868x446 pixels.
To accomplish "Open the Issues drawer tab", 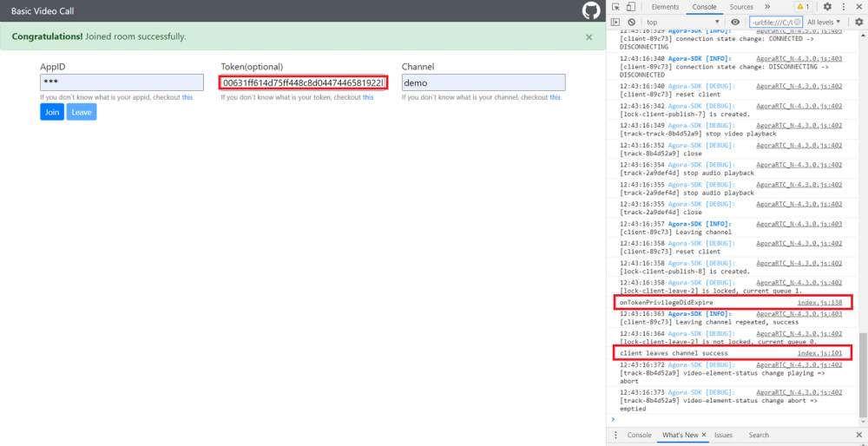I will (x=723, y=435).
